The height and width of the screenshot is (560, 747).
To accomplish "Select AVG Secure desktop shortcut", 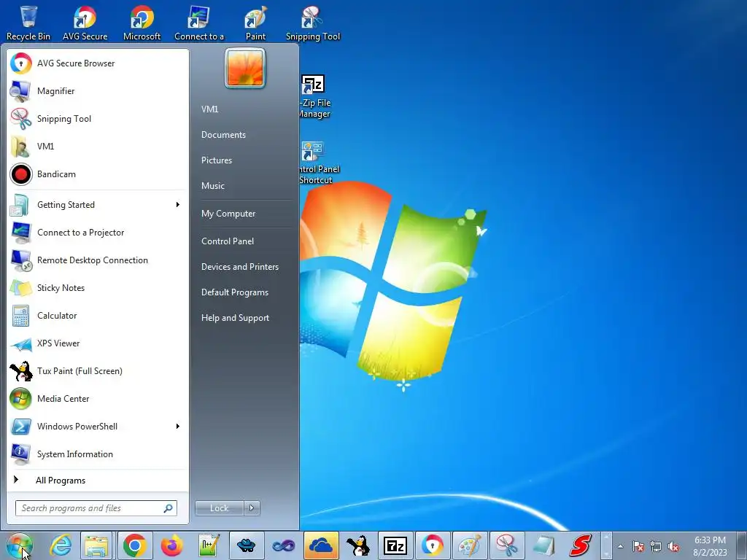I will [85, 23].
